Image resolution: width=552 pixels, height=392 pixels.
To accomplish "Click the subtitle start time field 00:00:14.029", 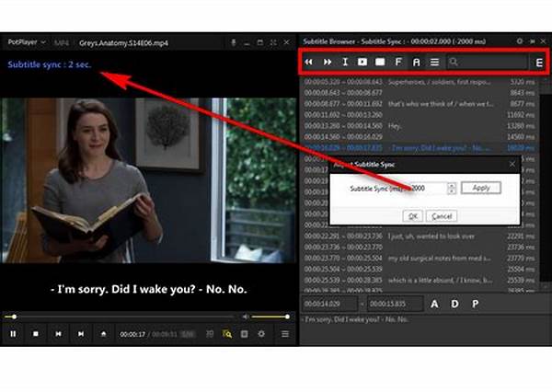I will pos(329,304).
